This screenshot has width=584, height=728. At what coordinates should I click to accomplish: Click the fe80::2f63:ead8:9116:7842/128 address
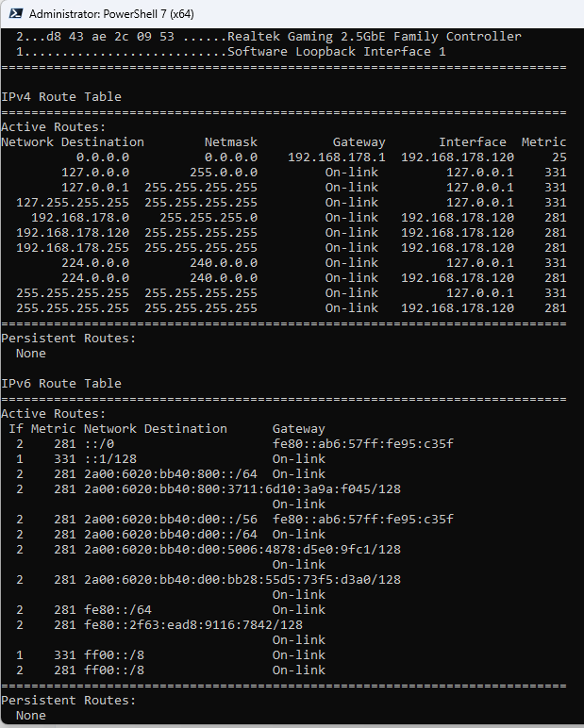click(x=193, y=625)
